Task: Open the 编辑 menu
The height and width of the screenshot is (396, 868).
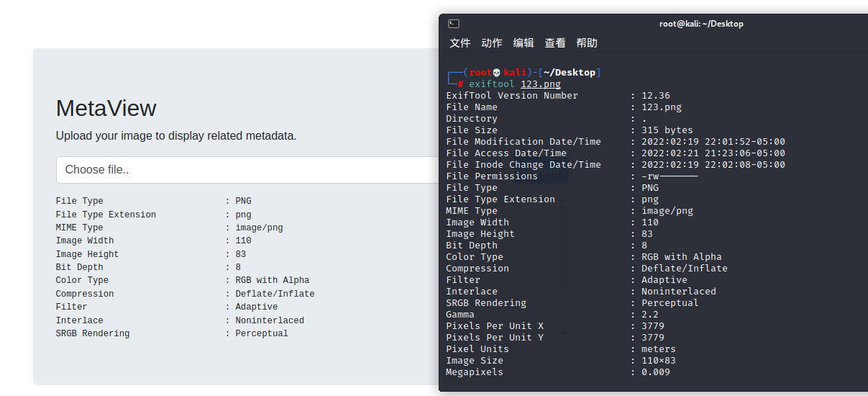Action: (524, 43)
